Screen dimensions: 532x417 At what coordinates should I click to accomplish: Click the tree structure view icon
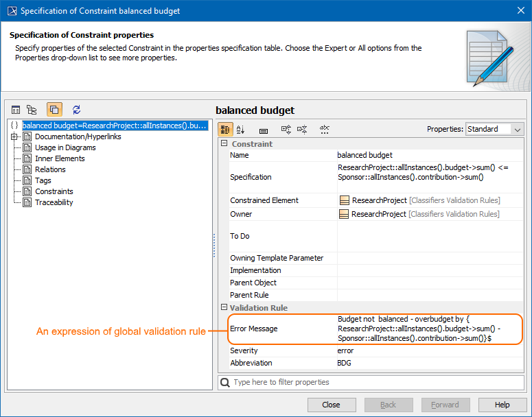point(32,110)
